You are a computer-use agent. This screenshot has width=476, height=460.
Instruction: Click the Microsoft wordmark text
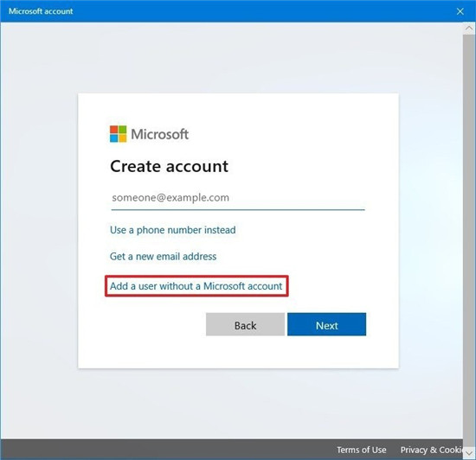(160, 134)
